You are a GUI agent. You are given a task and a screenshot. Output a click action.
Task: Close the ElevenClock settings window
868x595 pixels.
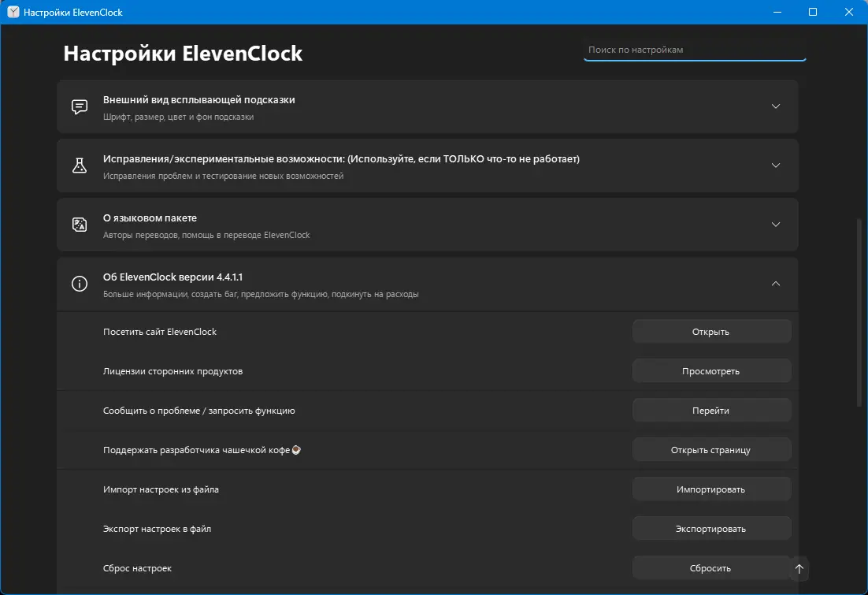click(x=848, y=12)
